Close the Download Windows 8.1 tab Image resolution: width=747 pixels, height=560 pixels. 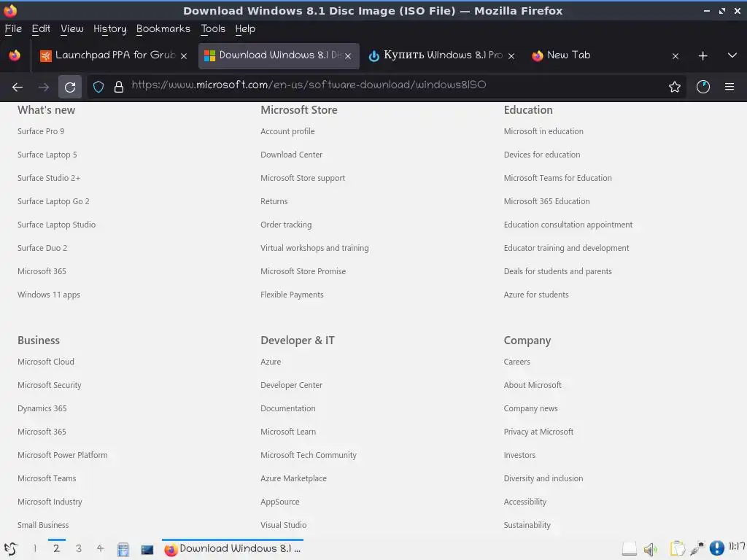click(x=348, y=56)
